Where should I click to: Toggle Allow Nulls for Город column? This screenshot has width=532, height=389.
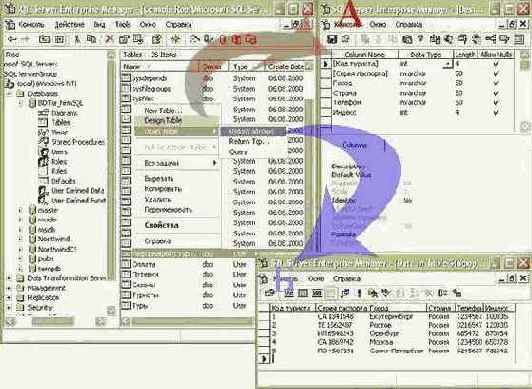[x=496, y=83]
